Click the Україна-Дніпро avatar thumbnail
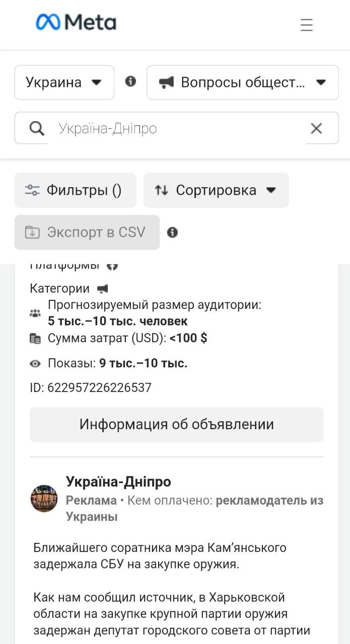 coord(44,499)
